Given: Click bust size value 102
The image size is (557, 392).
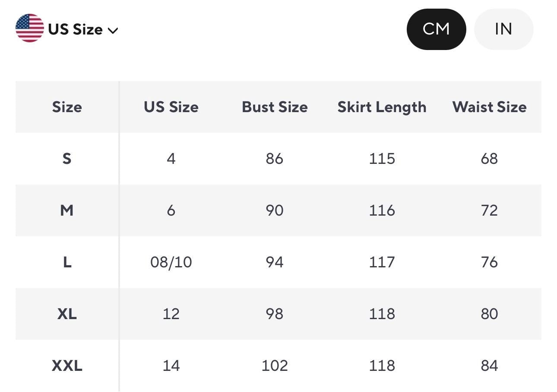Looking at the screenshot, I should point(275,366).
